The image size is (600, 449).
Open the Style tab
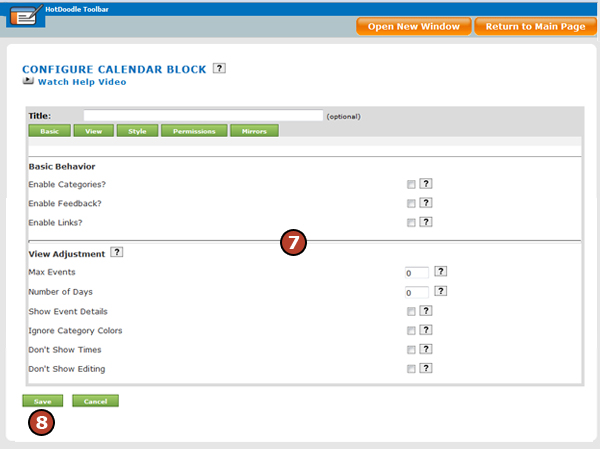137,131
